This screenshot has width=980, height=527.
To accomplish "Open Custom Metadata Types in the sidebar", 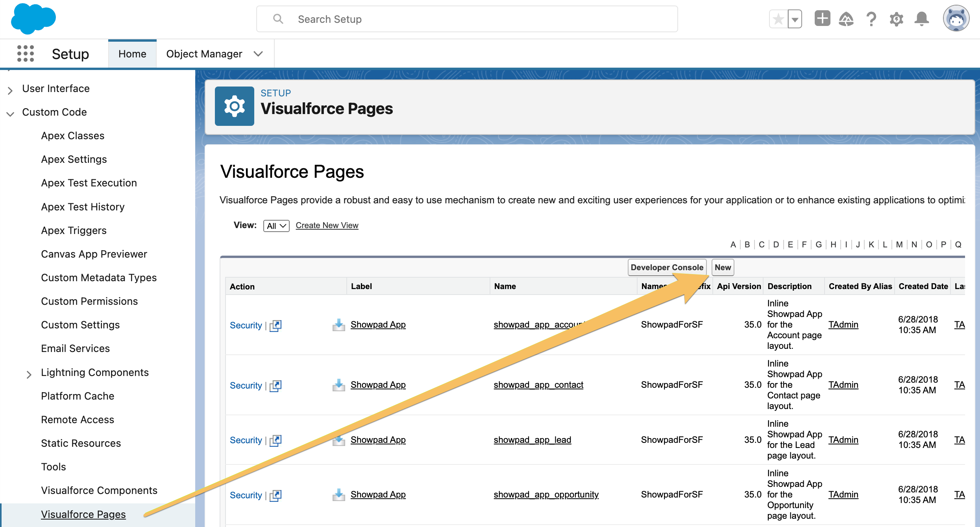I will coord(99,278).
